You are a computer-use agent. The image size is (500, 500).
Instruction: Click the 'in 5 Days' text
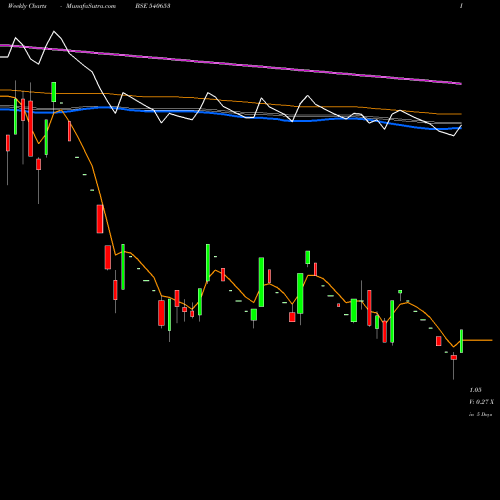coord(480,414)
